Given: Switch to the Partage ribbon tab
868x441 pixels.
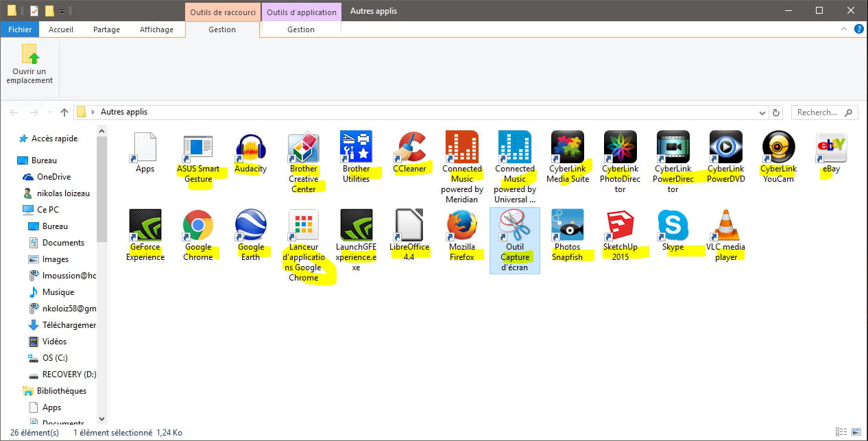Looking at the screenshot, I should point(106,29).
